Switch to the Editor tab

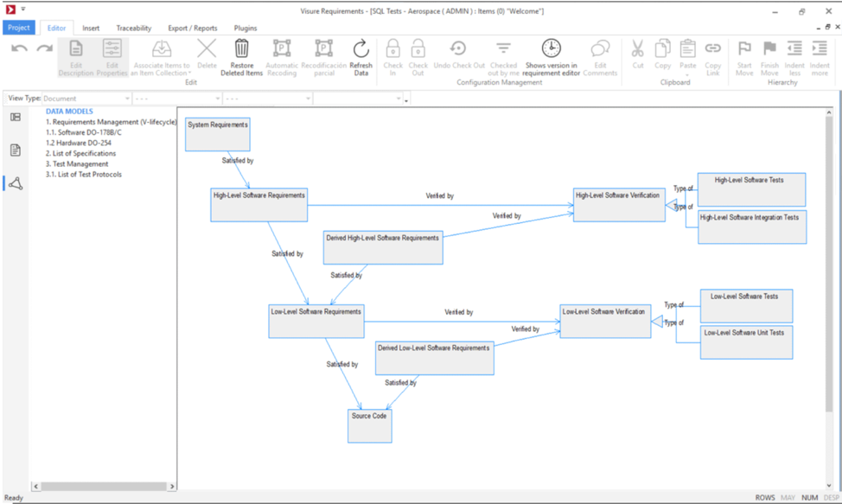56,28
